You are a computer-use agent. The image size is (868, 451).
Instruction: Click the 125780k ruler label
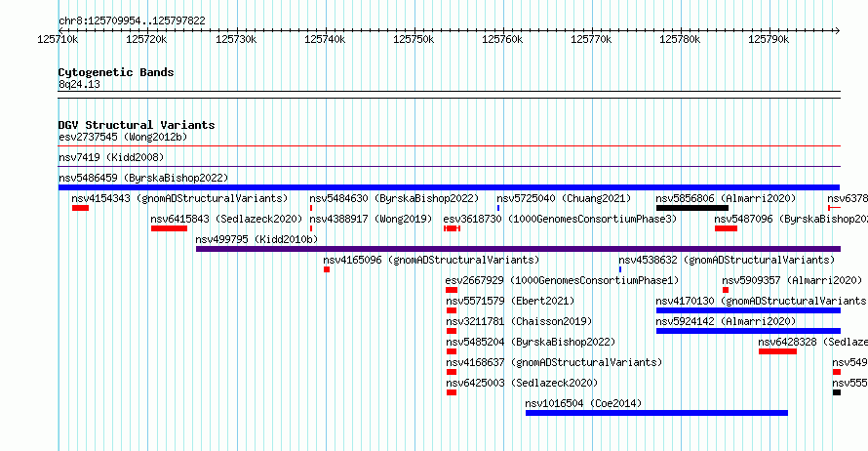pyautogui.click(x=680, y=39)
